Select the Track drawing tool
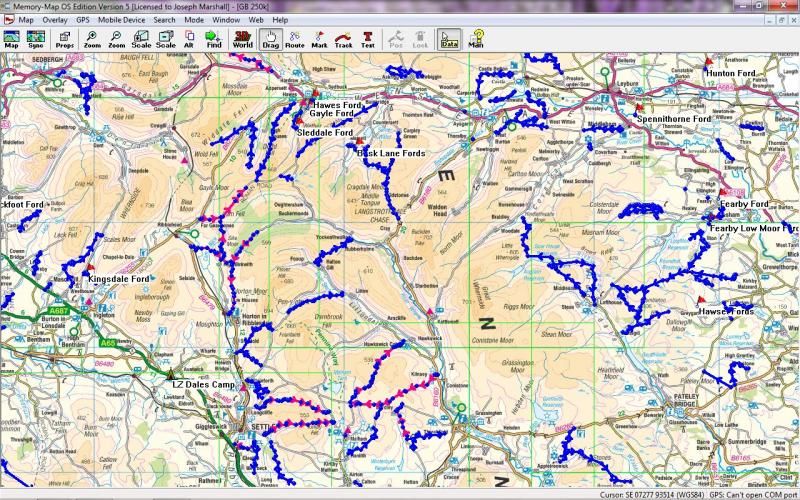The width and height of the screenshot is (800, 500). click(x=343, y=39)
